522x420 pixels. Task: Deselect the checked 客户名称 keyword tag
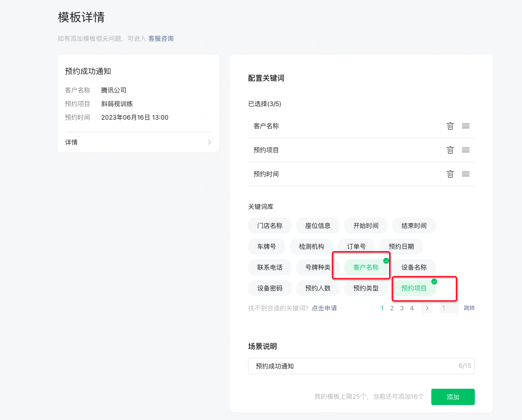[366, 267]
